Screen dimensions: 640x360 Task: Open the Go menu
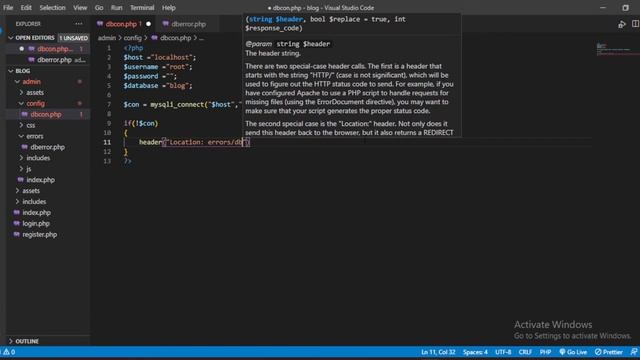coord(99,8)
